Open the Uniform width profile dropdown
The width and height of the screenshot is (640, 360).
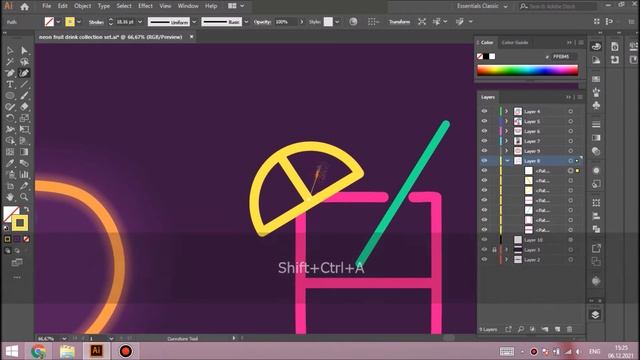194,22
